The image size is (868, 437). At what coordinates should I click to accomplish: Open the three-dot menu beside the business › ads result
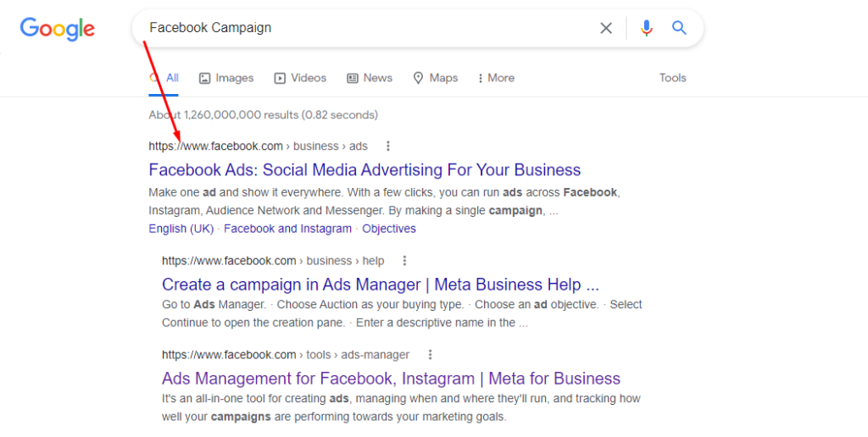pyautogui.click(x=388, y=146)
